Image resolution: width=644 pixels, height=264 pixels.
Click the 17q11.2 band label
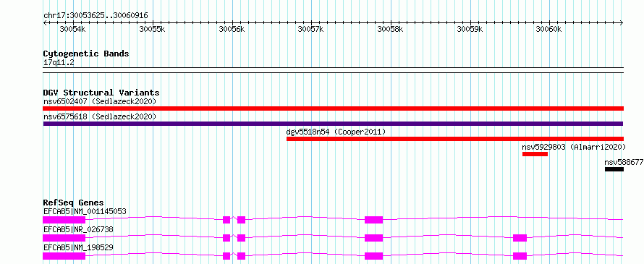(x=59, y=63)
